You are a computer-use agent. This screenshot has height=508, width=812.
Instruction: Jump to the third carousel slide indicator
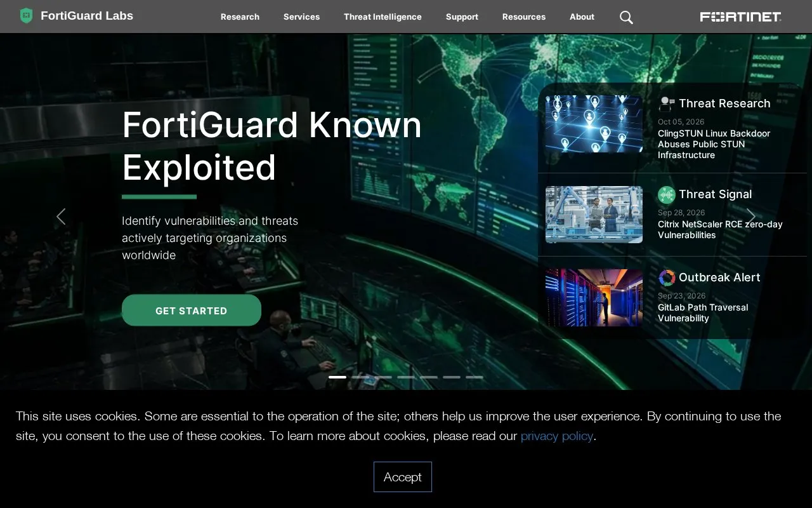point(383,377)
